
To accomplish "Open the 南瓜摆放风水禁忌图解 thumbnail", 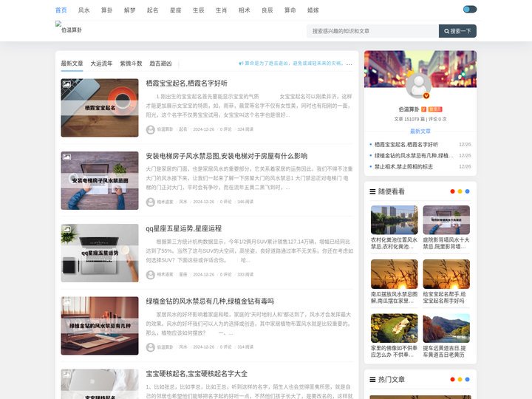I will click(395, 274).
